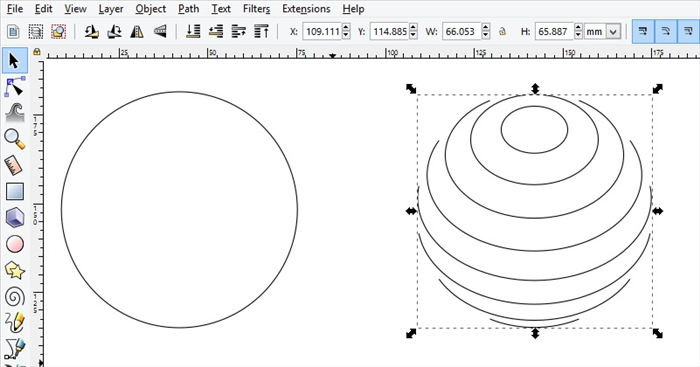Open the Extensions menu

(306, 9)
